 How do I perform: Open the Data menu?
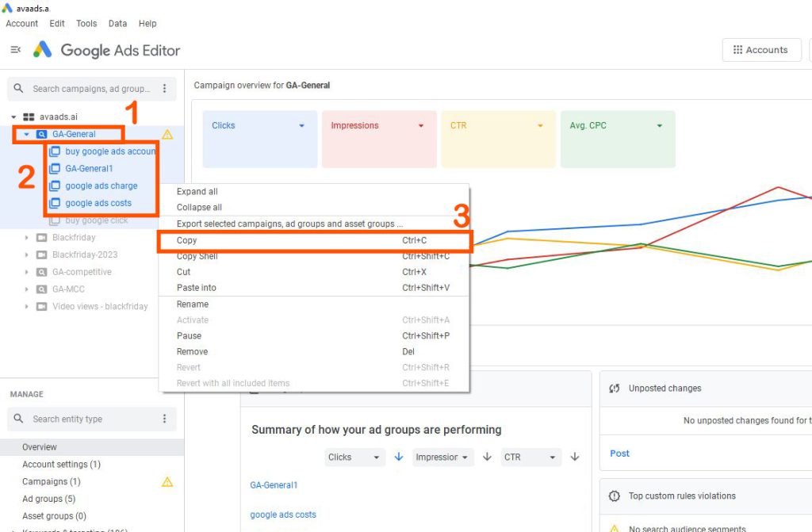(x=117, y=23)
